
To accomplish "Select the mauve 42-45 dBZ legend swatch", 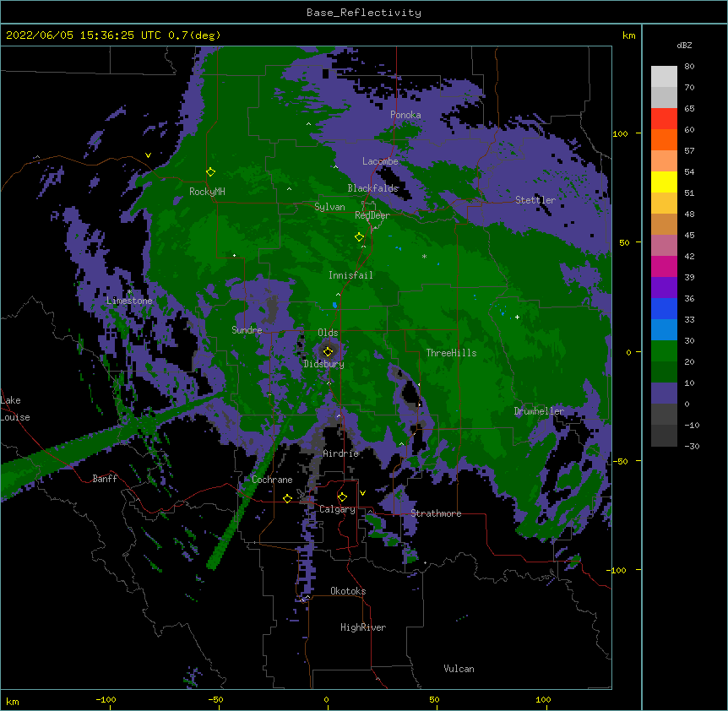I will pos(664,246).
